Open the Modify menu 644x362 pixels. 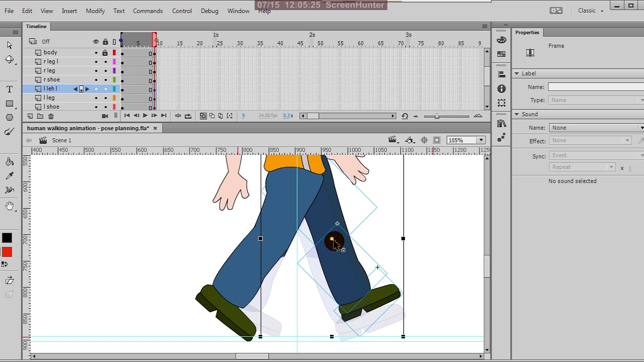click(x=95, y=11)
